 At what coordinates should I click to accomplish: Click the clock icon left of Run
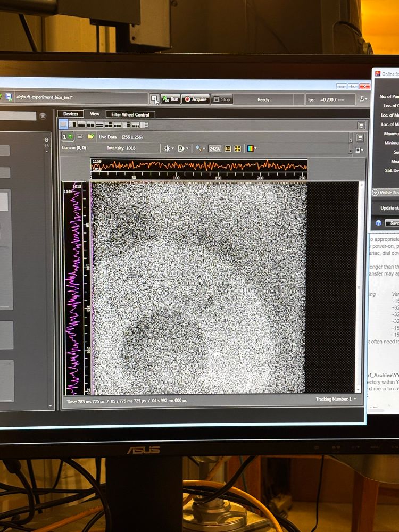tap(154, 99)
